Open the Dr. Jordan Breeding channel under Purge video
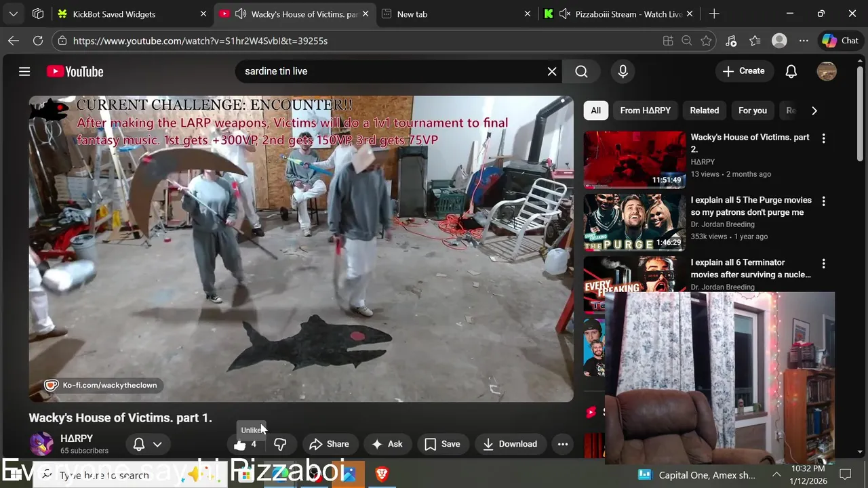Image resolution: width=868 pixels, height=488 pixels. pyautogui.click(x=722, y=224)
